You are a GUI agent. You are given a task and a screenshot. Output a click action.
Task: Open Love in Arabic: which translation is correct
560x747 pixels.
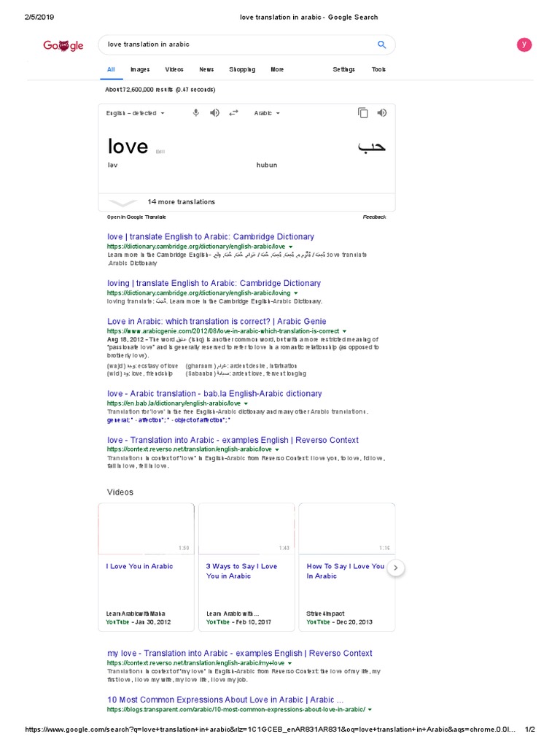pyautogui.click(x=217, y=322)
